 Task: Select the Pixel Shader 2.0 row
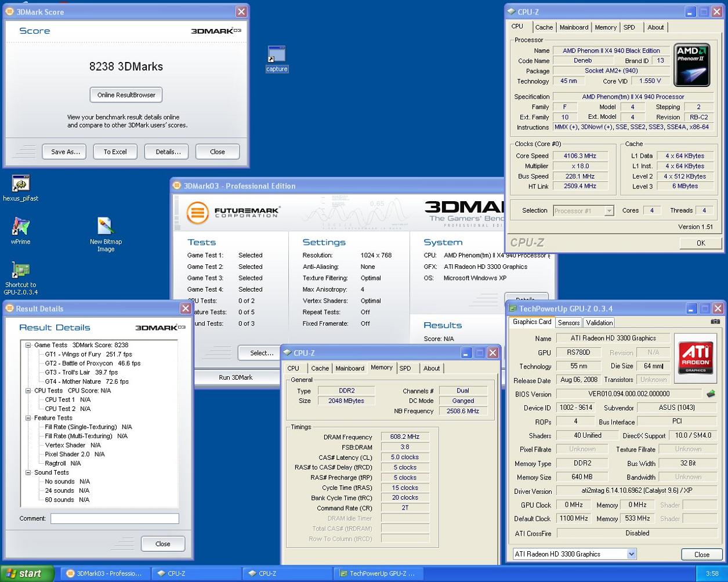(x=75, y=454)
